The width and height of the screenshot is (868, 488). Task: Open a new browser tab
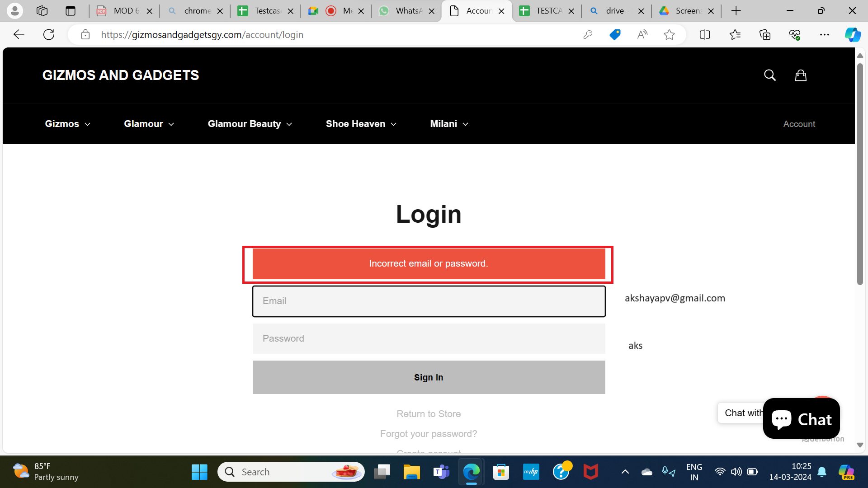[x=736, y=11]
